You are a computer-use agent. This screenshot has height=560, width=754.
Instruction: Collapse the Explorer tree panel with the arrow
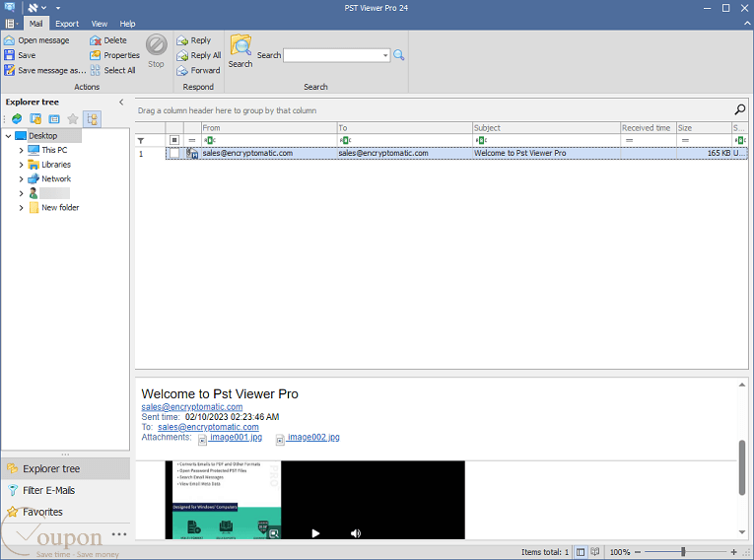point(121,102)
